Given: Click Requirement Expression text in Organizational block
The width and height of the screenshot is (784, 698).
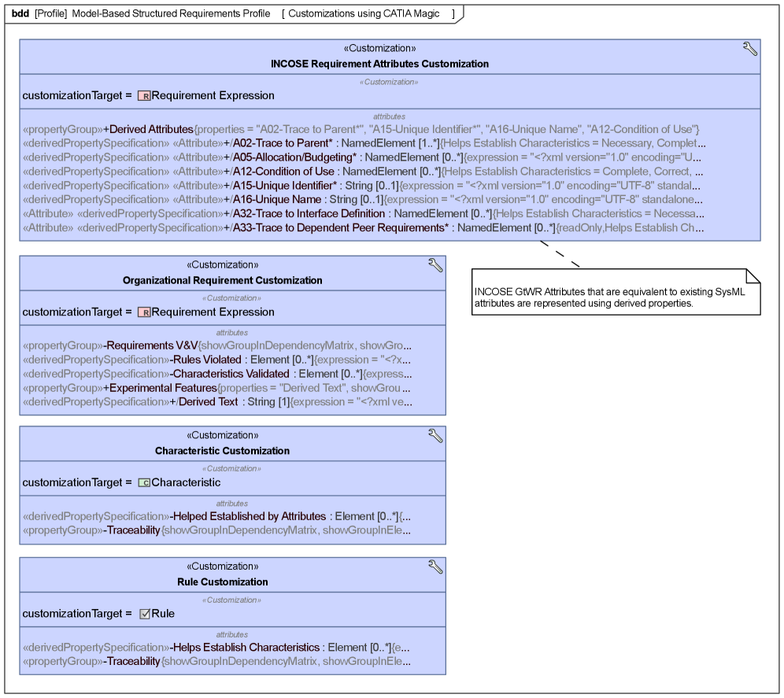Looking at the screenshot, I should (x=213, y=312).
